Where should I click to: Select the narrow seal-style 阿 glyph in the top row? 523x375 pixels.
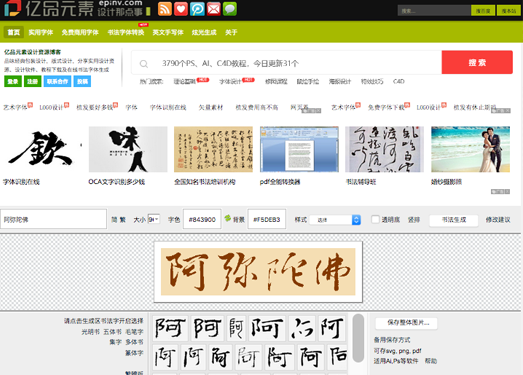(x=236, y=328)
